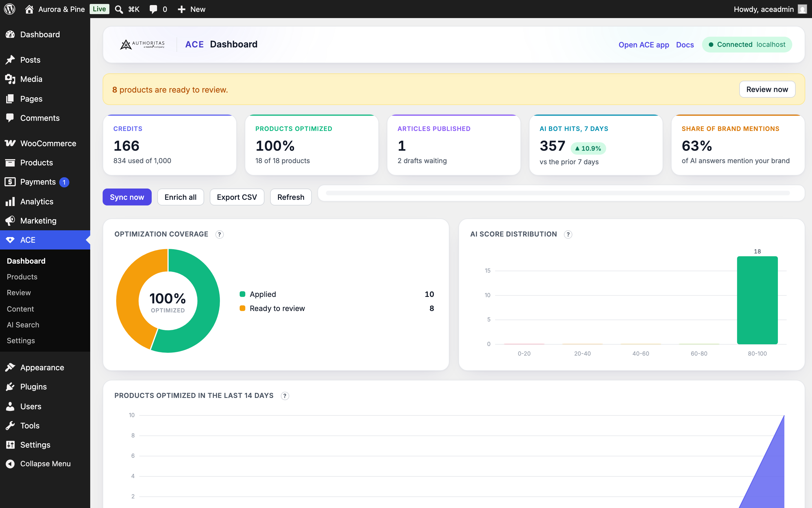The width and height of the screenshot is (812, 508).
Task: Click the '2 drafts waiting' text
Action: pos(422,161)
